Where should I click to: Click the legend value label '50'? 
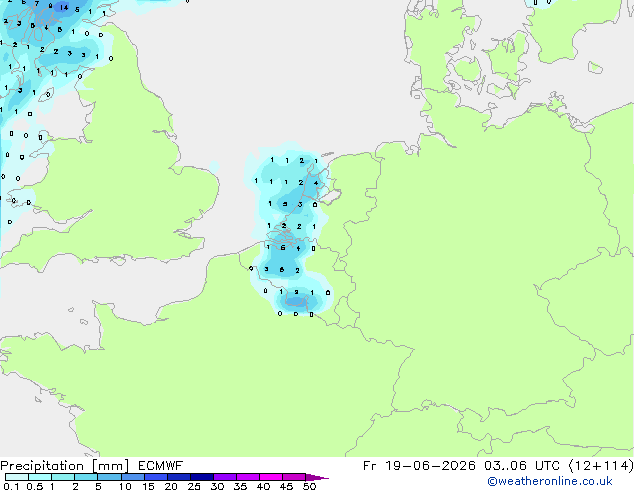[310, 486]
